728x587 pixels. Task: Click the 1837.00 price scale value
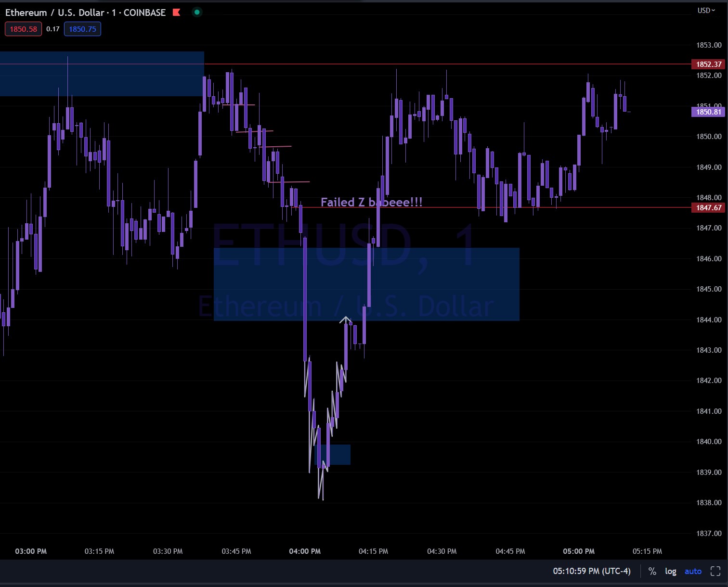(709, 533)
